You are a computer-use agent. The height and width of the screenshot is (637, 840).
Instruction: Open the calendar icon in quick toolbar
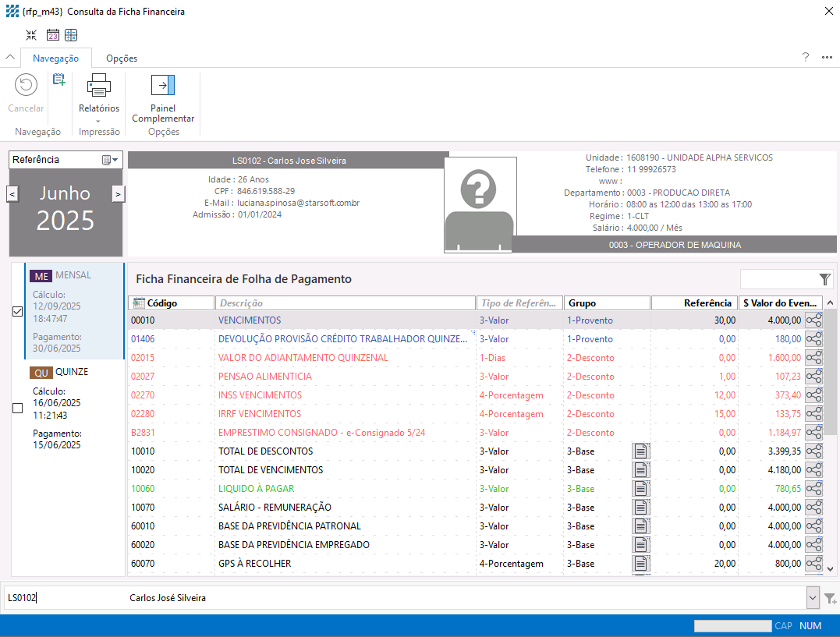click(53, 35)
